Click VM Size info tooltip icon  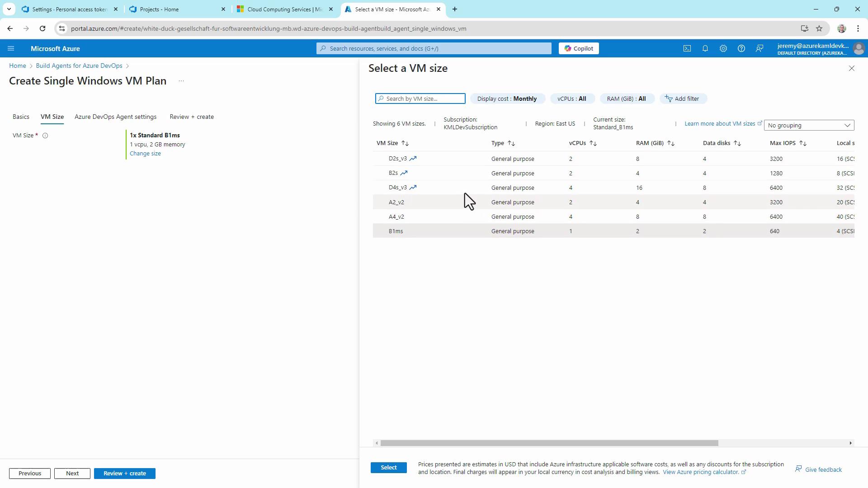tap(45, 136)
